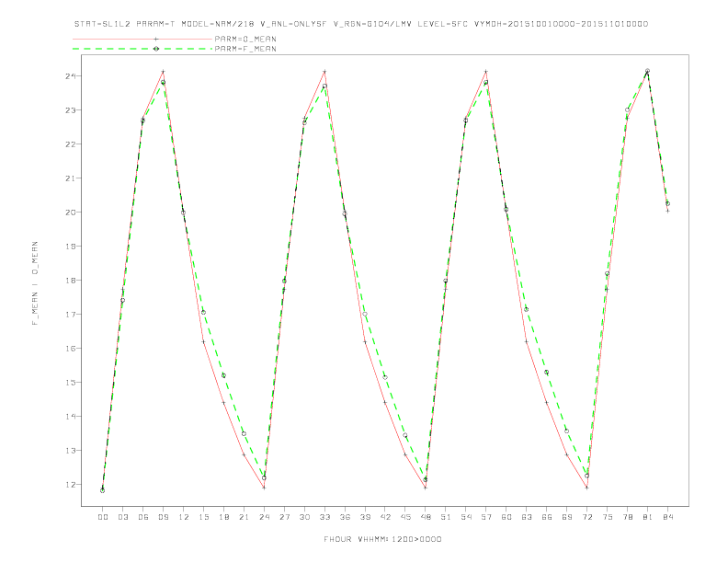The image size is (728, 563).
Task: Click x-axis tick label 81
Action: (x=648, y=517)
